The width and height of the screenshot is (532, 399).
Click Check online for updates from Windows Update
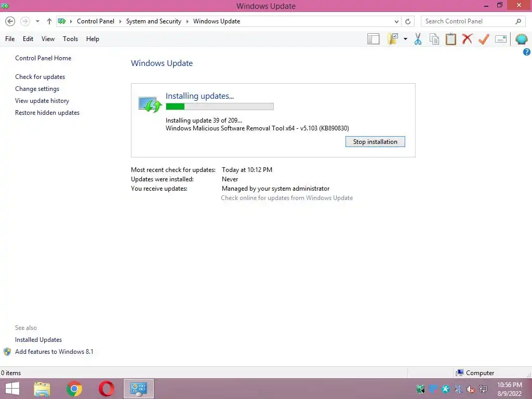pyautogui.click(x=287, y=198)
